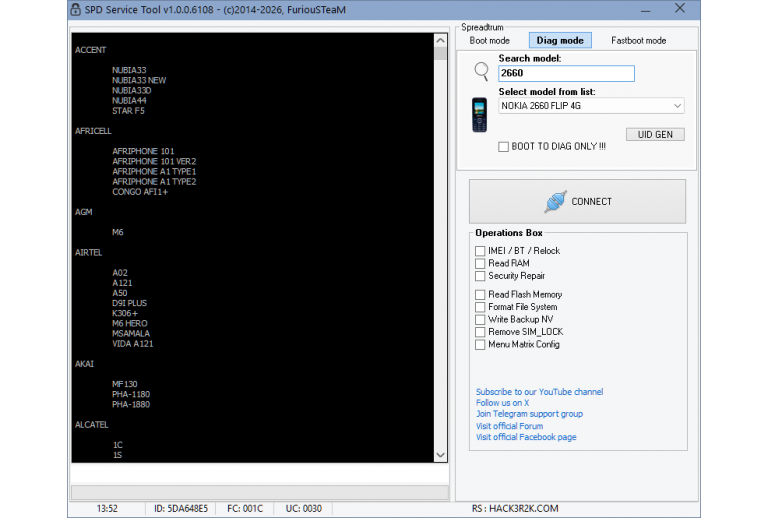This screenshot has height=518, width=770.
Task: Tick the Read RAM checkbox
Action: (480, 263)
